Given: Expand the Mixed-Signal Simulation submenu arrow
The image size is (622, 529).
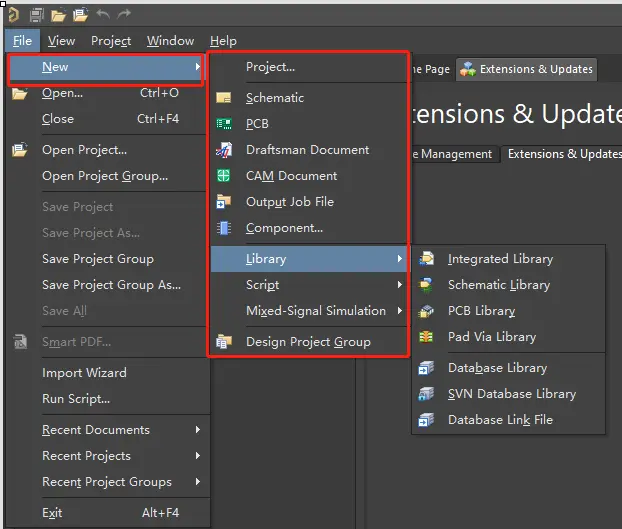Looking at the screenshot, I should coord(400,311).
